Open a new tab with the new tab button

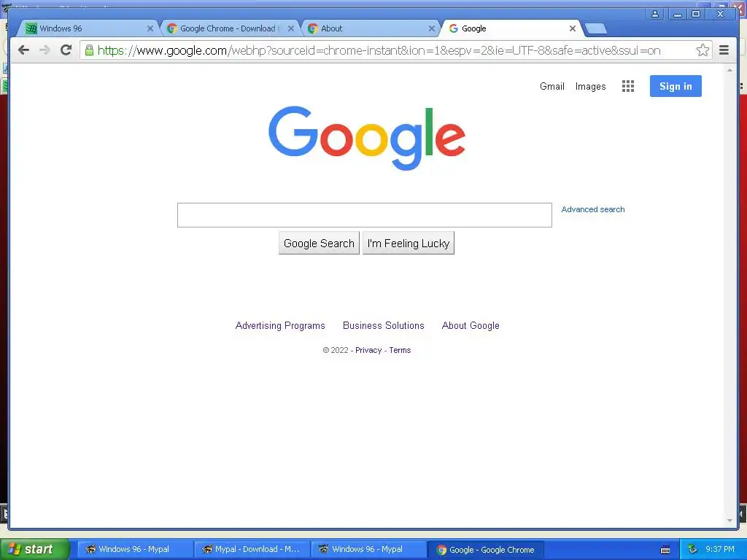pos(595,29)
